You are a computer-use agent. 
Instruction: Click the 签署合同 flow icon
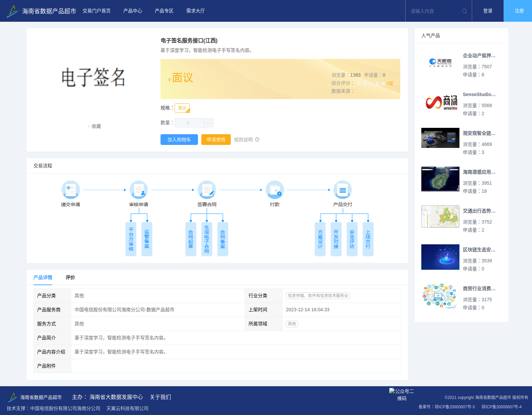pos(207,190)
